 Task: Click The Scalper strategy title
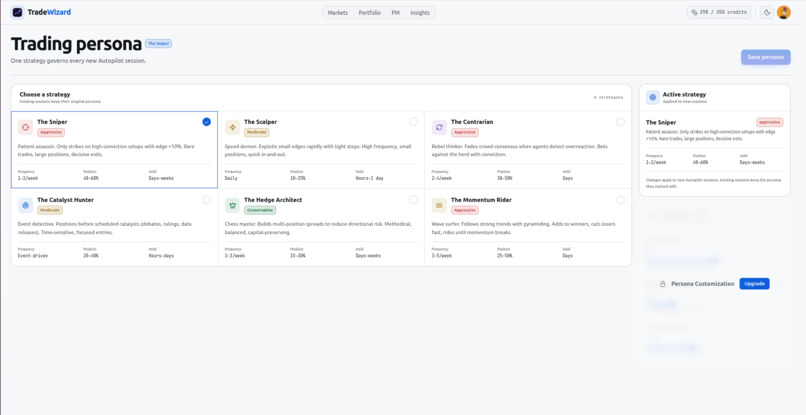[261, 122]
